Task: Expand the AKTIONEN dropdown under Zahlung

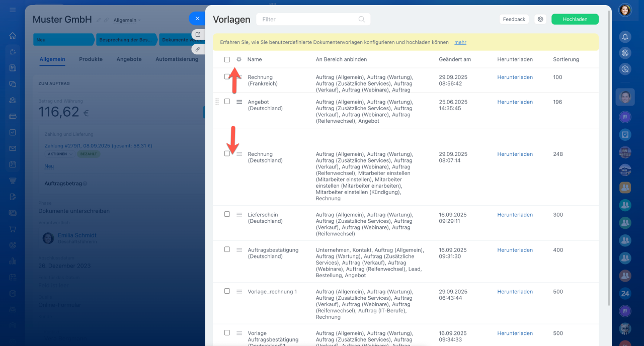Action: (x=60, y=154)
